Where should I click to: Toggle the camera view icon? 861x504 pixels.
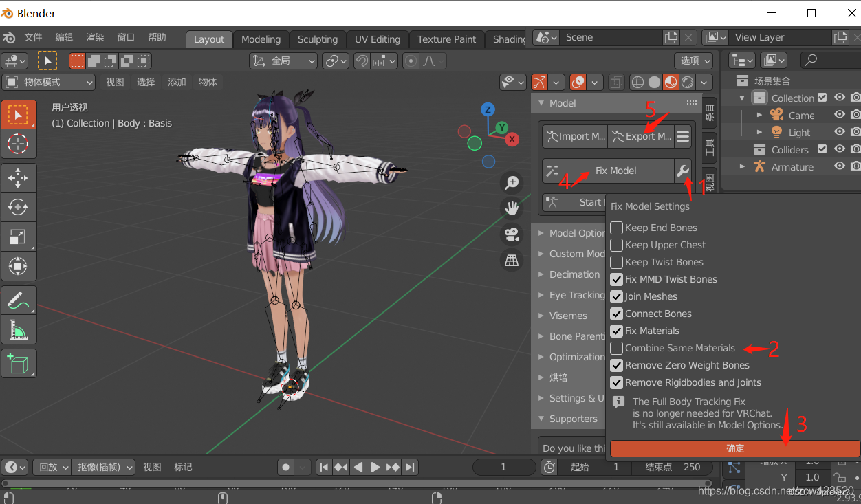(512, 234)
